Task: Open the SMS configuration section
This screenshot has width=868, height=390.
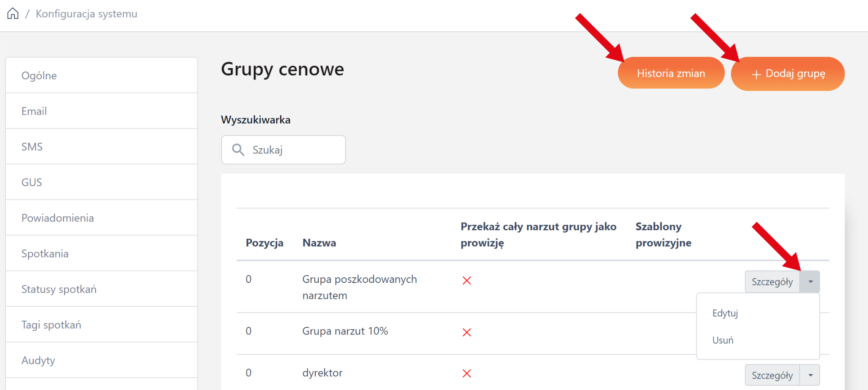Action: (32, 147)
